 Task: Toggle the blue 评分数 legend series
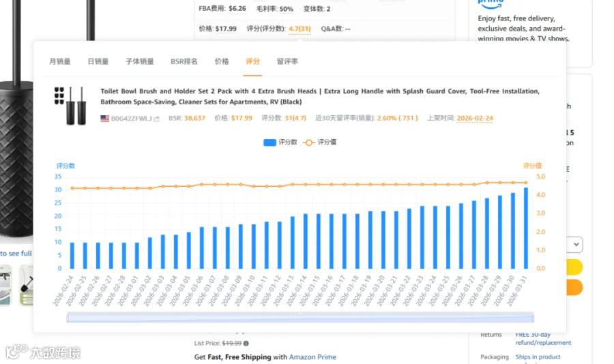tap(280, 142)
